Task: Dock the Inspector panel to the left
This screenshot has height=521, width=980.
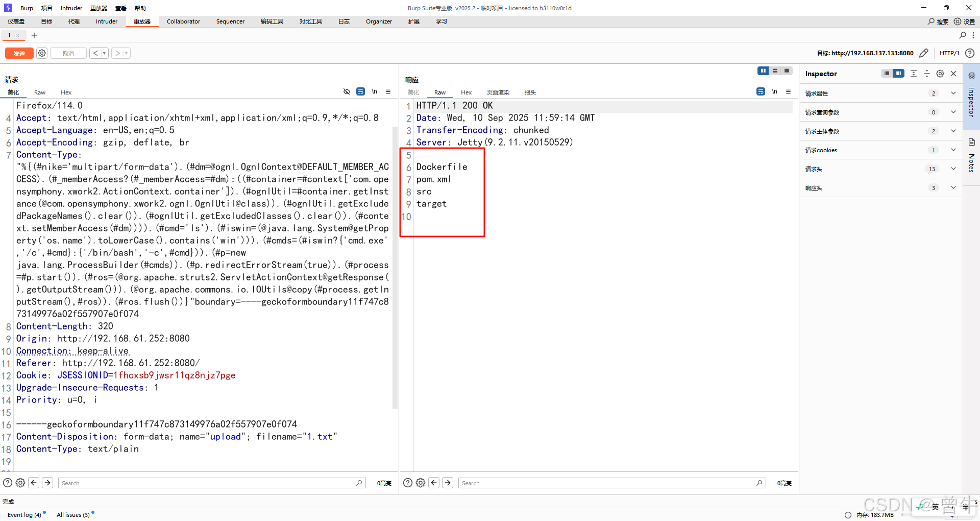Action: point(887,74)
